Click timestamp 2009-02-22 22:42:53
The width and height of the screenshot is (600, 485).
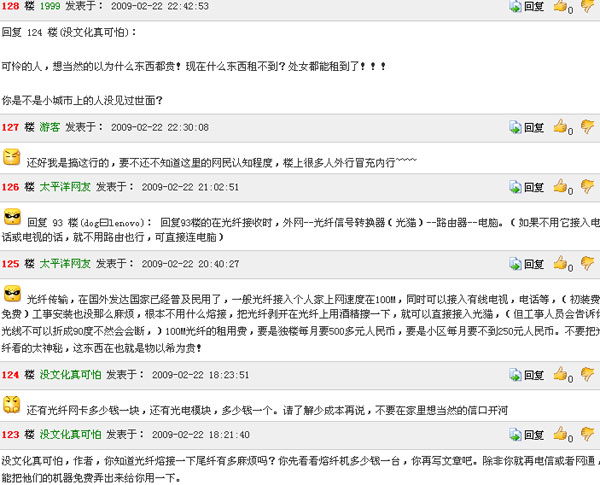[160, 6]
